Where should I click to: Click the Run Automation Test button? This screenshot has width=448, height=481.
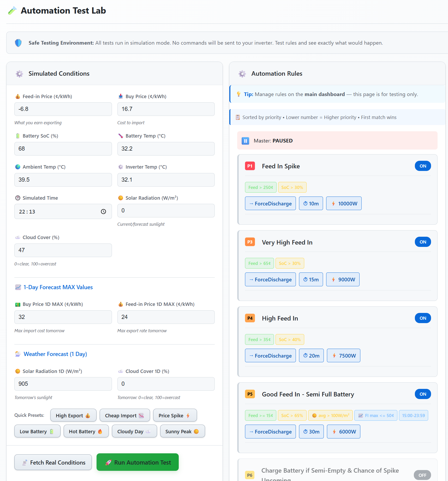point(138,462)
